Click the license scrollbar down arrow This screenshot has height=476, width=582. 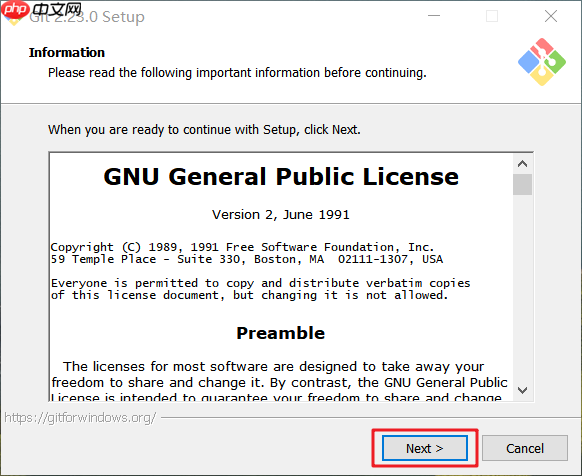(x=523, y=390)
